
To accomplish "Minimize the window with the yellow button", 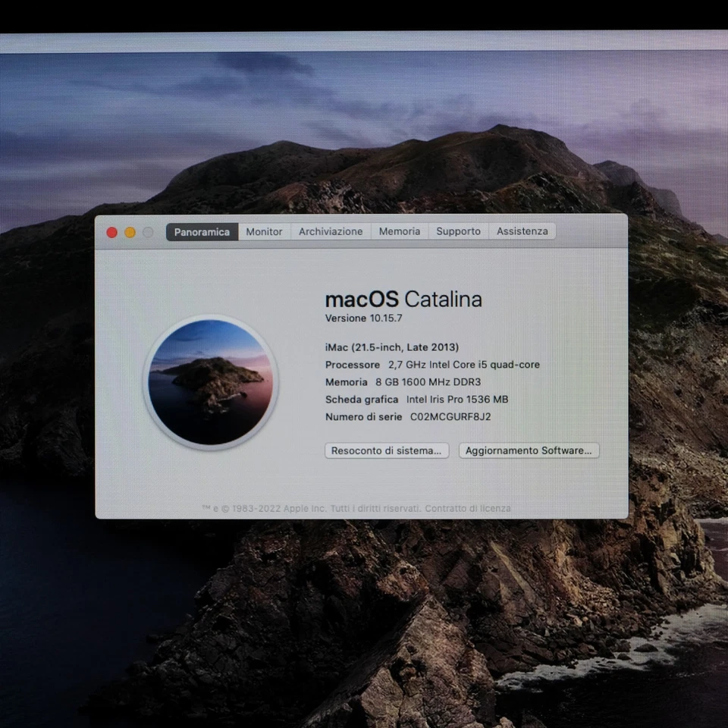I will [129, 232].
